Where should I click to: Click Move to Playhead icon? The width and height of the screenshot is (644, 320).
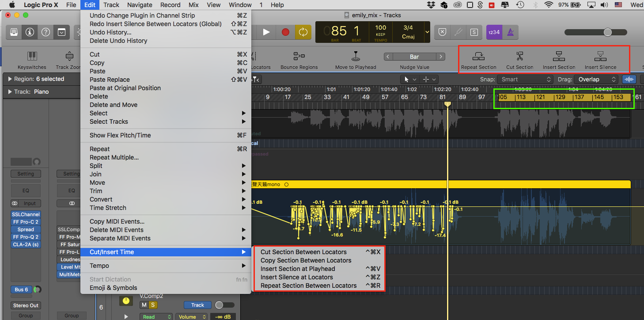pos(356,56)
